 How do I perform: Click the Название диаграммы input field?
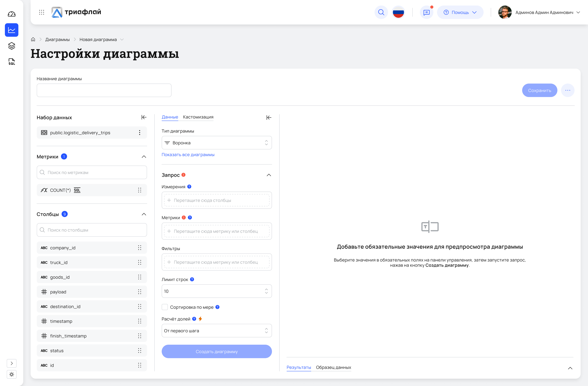click(104, 90)
